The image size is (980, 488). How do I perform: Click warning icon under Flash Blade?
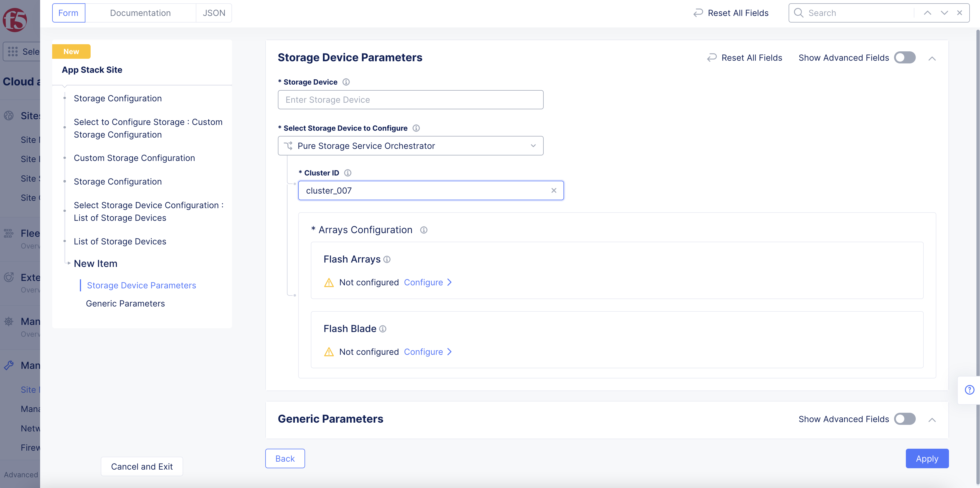(x=329, y=352)
